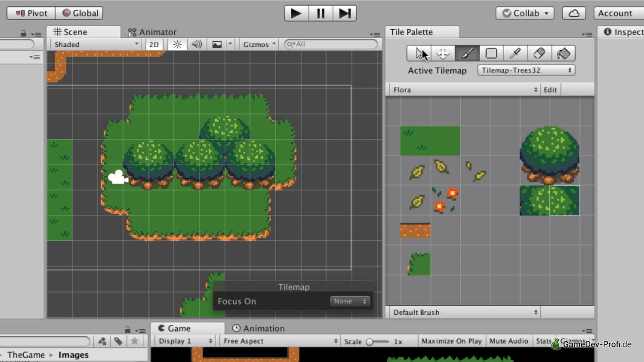Open the Focus On dropdown
Viewport: 644px width, 362px height.
click(x=350, y=301)
